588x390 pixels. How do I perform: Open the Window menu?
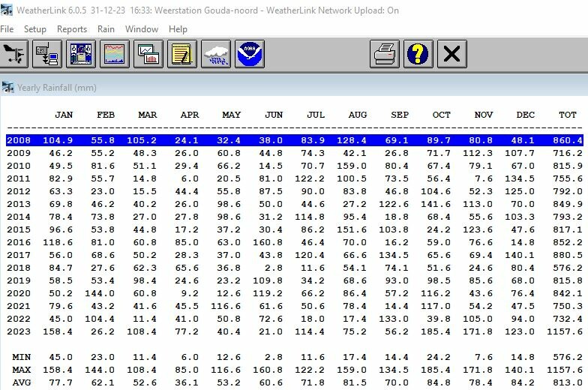click(x=142, y=29)
